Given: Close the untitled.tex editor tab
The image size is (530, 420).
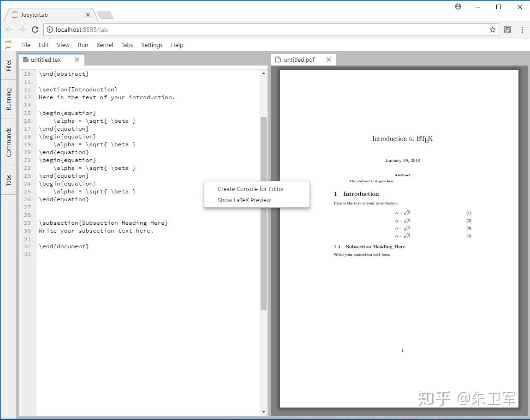Looking at the screenshot, I should coord(77,59).
